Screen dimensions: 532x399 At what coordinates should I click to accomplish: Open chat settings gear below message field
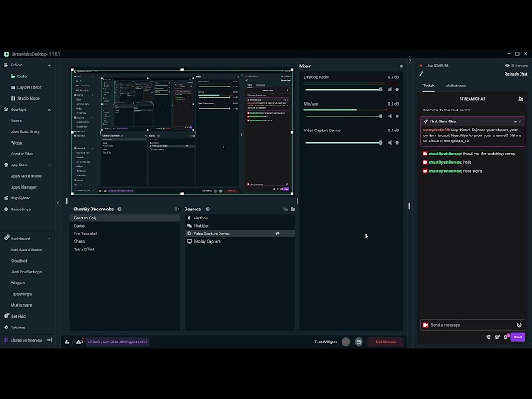coord(505,337)
